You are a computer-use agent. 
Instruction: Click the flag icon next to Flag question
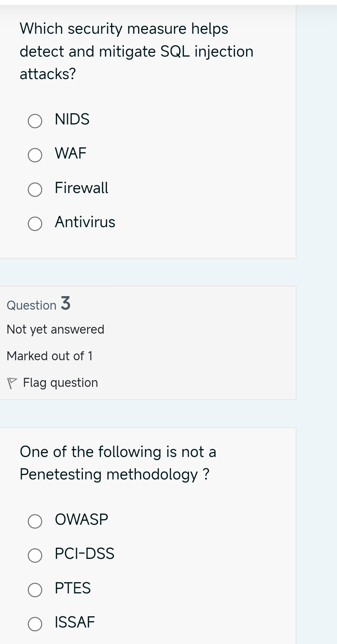point(12,382)
